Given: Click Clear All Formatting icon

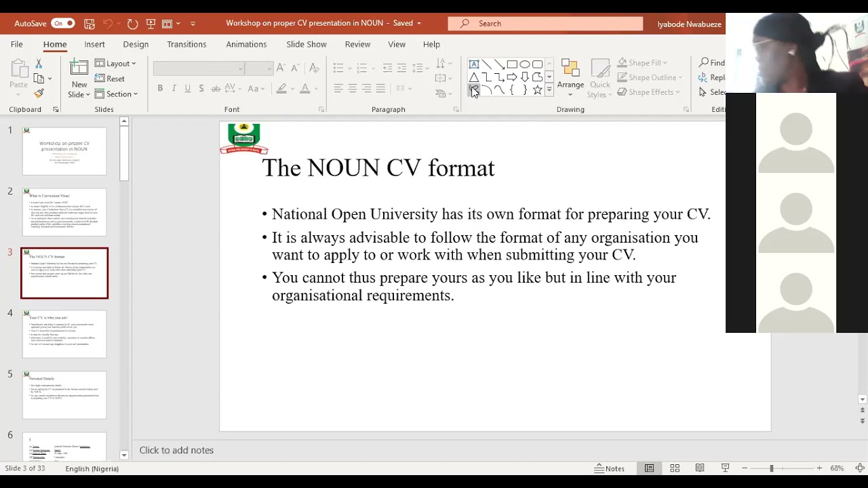Looking at the screenshot, I should coord(314,68).
